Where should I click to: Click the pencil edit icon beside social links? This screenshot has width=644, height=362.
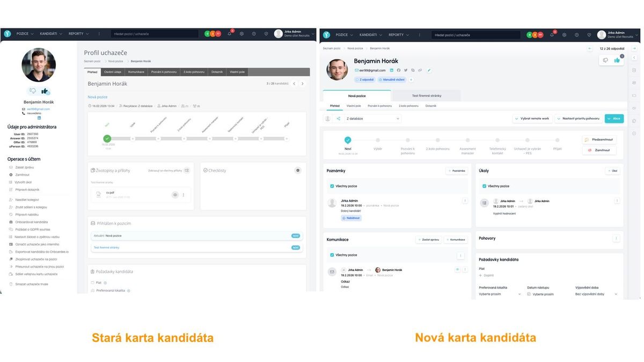pyautogui.click(x=429, y=70)
